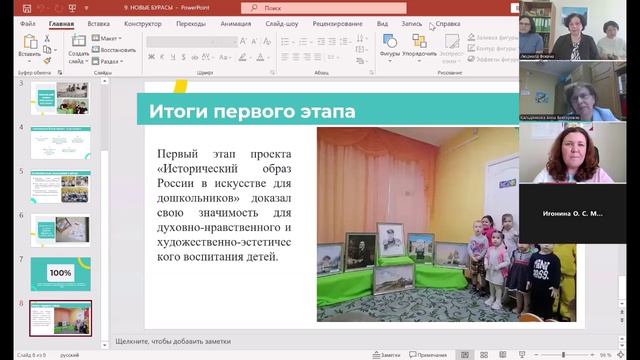Switch to the Конструктор tab
640x360 pixels.
143,24
